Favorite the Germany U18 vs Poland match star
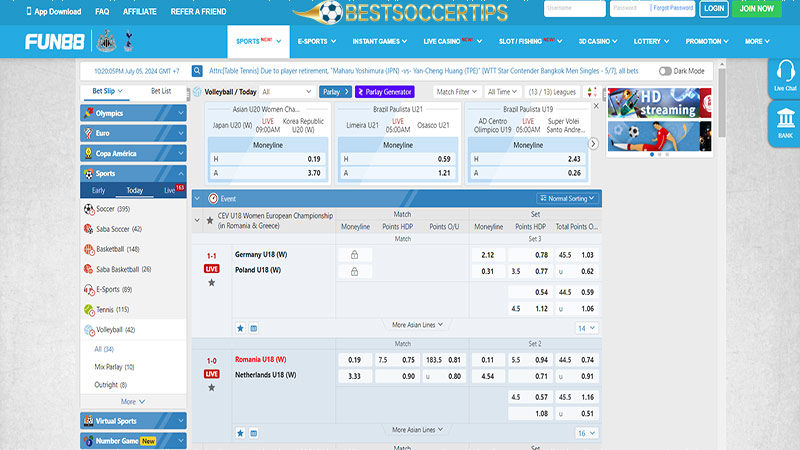The height and width of the screenshot is (450, 800). pos(211,283)
